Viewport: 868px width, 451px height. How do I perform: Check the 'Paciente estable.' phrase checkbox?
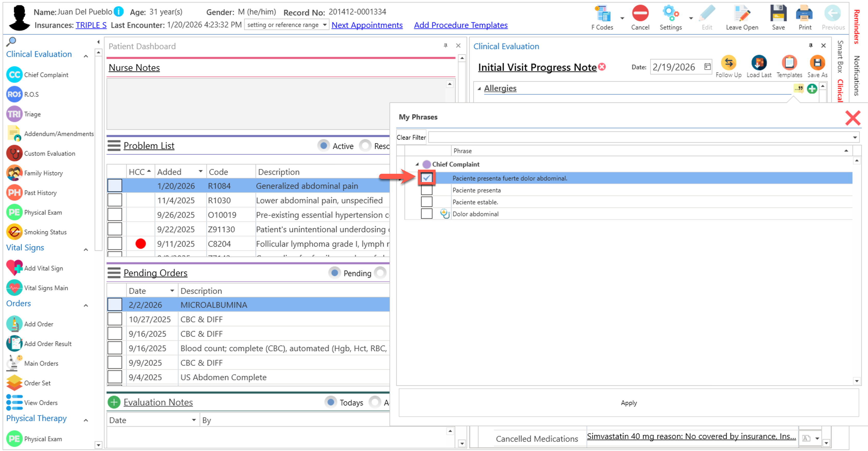point(426,202)
